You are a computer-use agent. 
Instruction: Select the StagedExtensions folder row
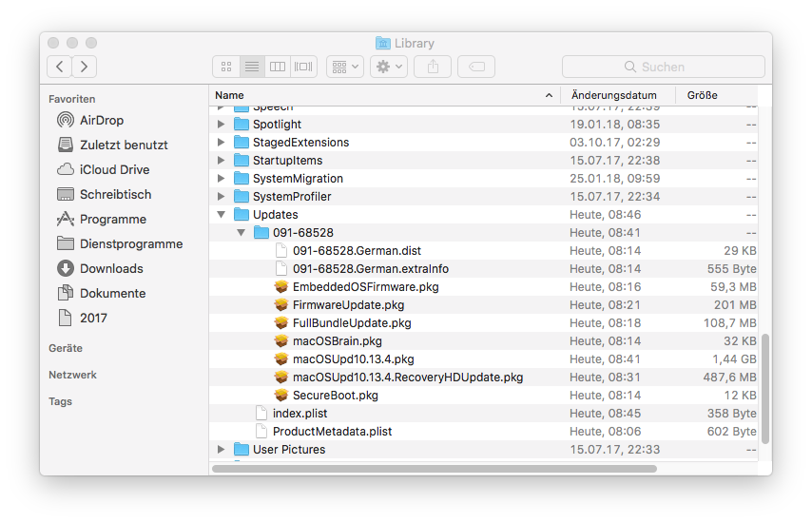484,143
